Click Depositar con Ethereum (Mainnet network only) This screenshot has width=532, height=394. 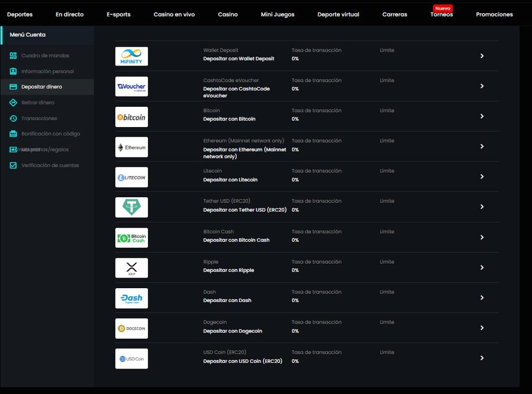click(245, 153)
